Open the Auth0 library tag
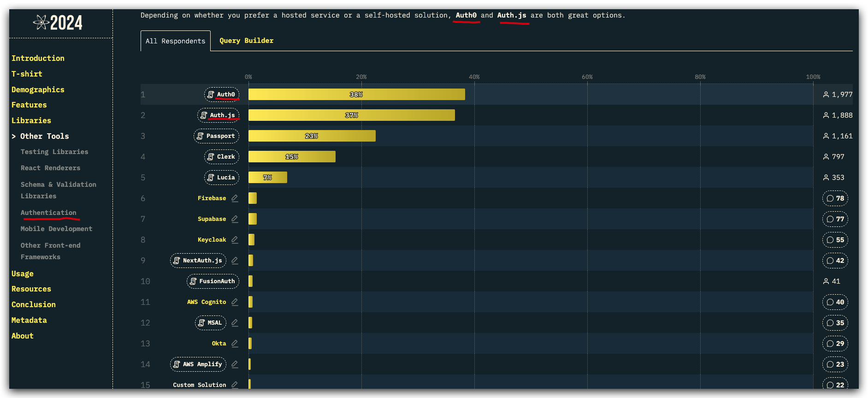The width and height of the screenshot is (868, 398). coord(222,95)
